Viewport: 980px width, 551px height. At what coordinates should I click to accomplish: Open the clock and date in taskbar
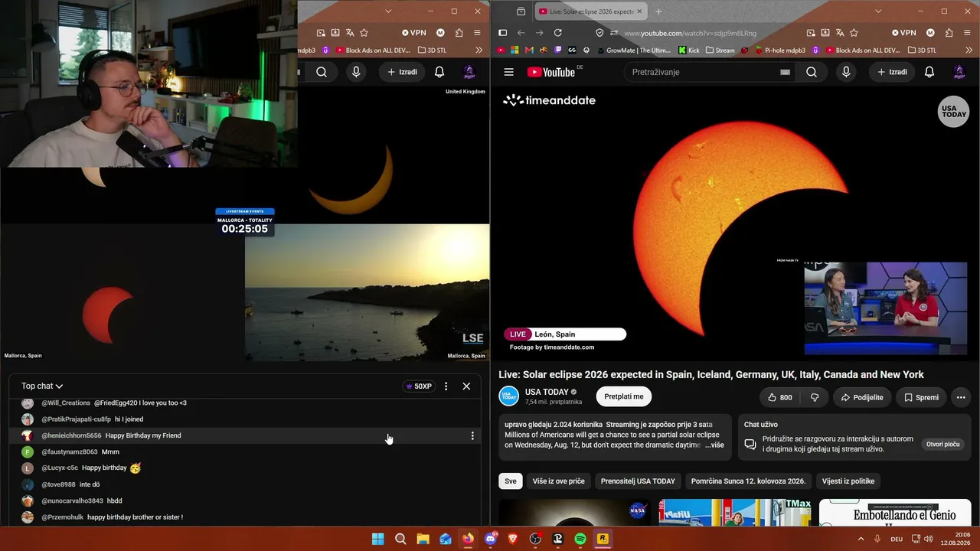[x=955, y=539]
